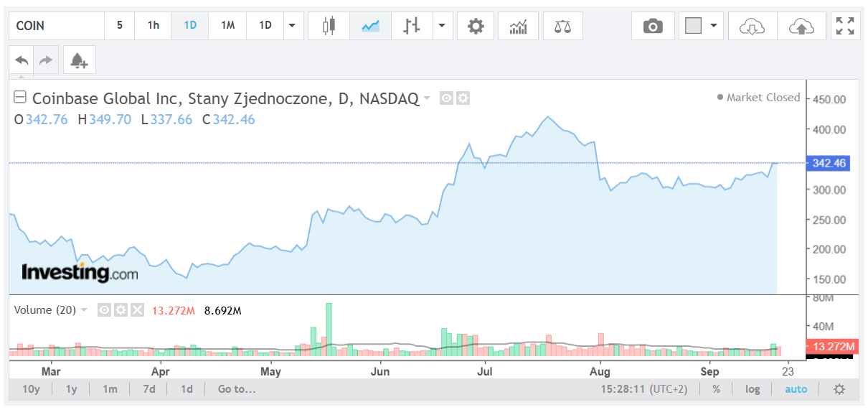
Task: Click Jul label on time axis
Action: pos(485,371)
